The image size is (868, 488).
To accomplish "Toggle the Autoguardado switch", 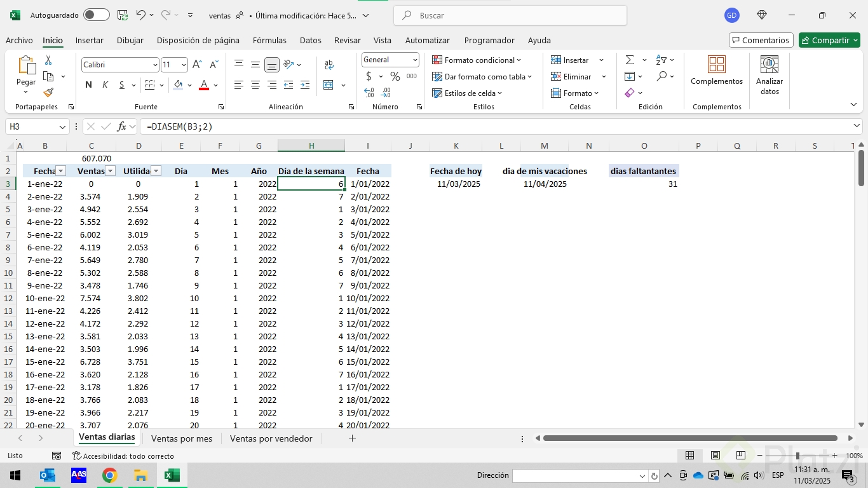I will (x=96, y=15).
